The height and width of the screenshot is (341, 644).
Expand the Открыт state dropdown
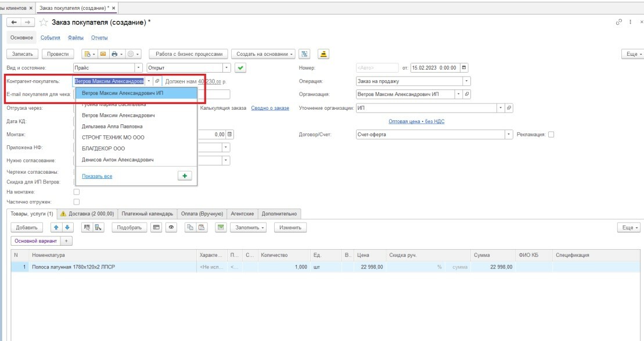point(226,68)
